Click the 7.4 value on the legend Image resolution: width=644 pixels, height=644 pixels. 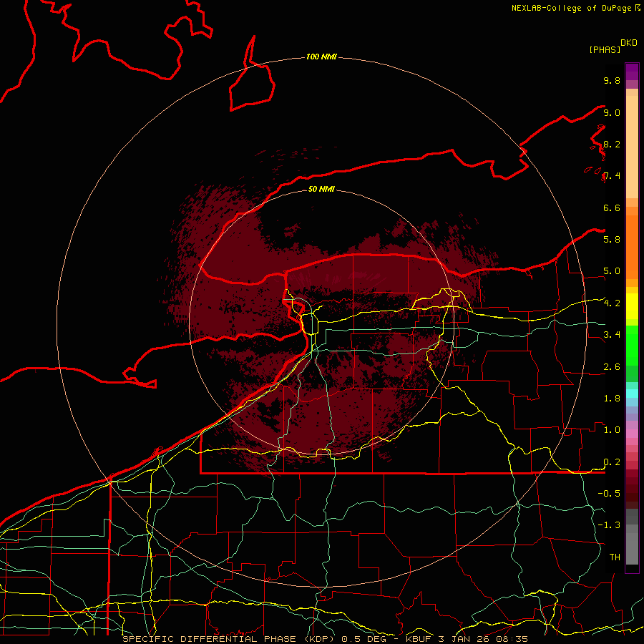point(612,176)
